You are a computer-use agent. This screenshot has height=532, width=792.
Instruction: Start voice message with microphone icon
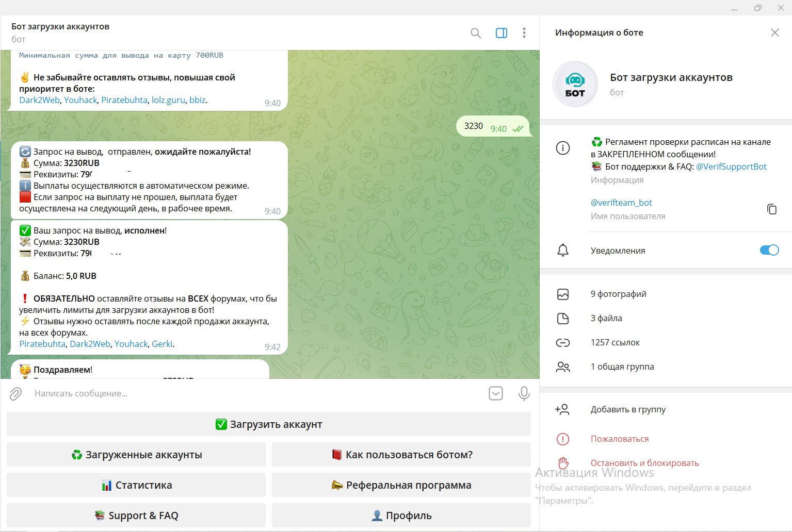(524, 393)
